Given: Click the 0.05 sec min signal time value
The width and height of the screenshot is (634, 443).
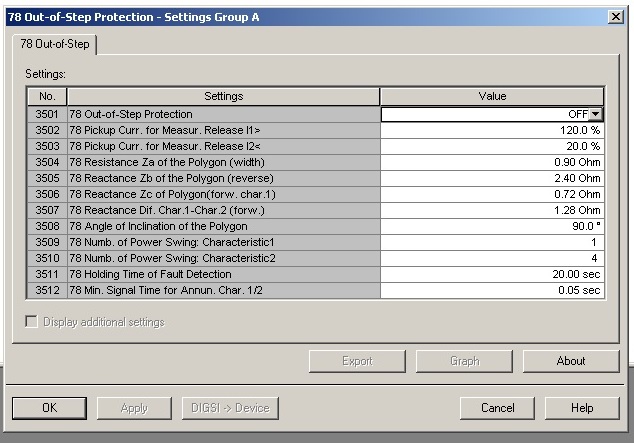Looking at the screenshot, I should [492, 290].
